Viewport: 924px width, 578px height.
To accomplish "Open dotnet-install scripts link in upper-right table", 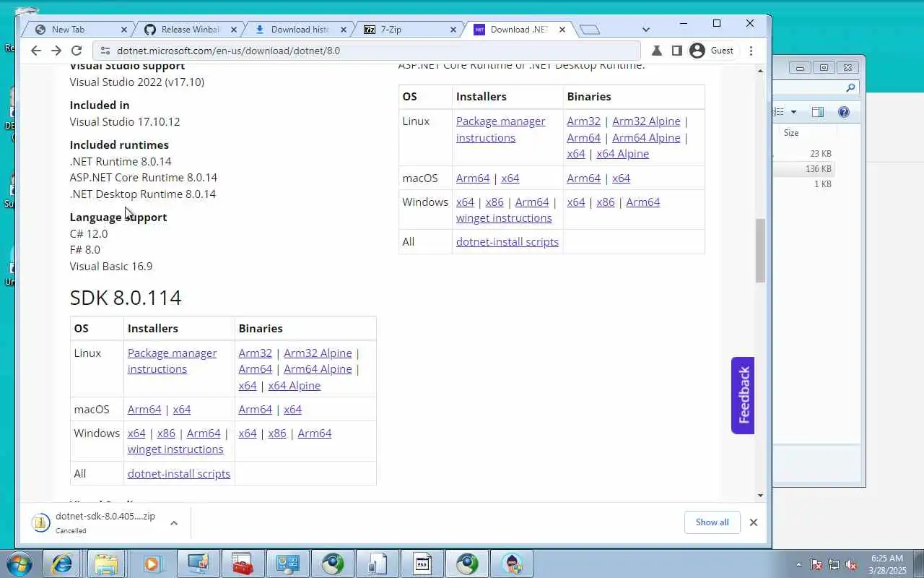I will point(507,242).
